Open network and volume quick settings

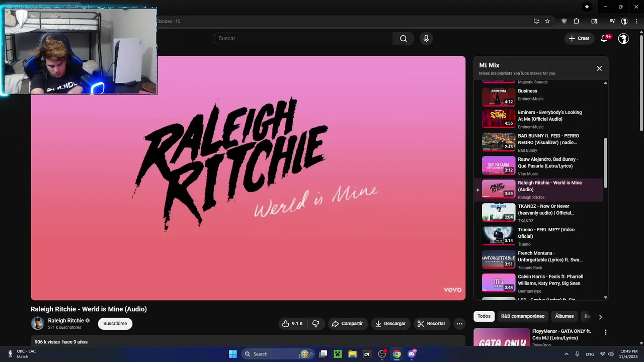coord(606,354)
